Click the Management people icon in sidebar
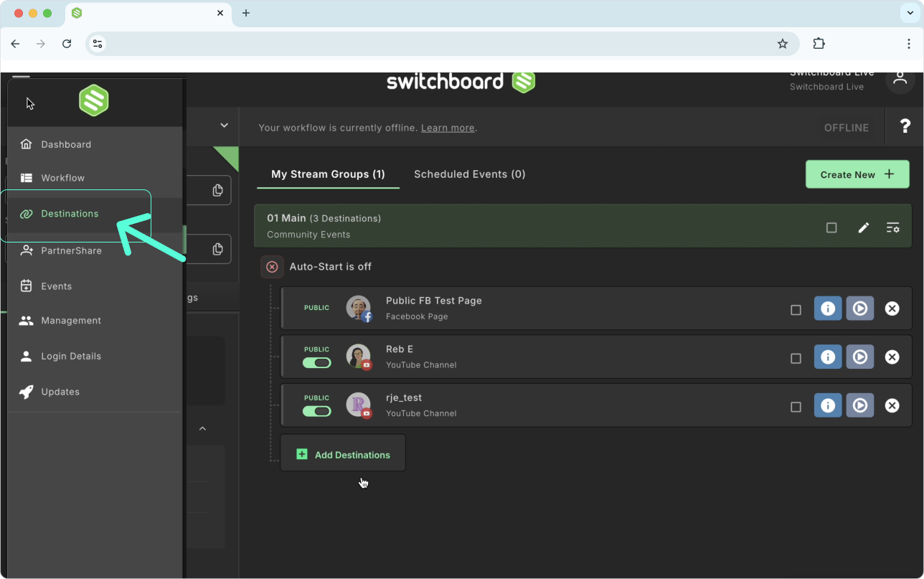The width and height of the screenshot is (924, 579). 27,321
